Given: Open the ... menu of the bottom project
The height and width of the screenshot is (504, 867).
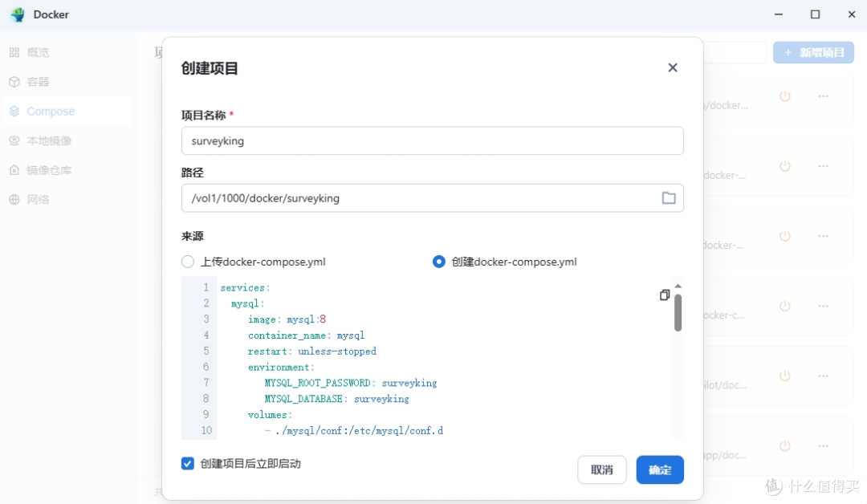Looking at the screenshot, I should tap(823, 446).
